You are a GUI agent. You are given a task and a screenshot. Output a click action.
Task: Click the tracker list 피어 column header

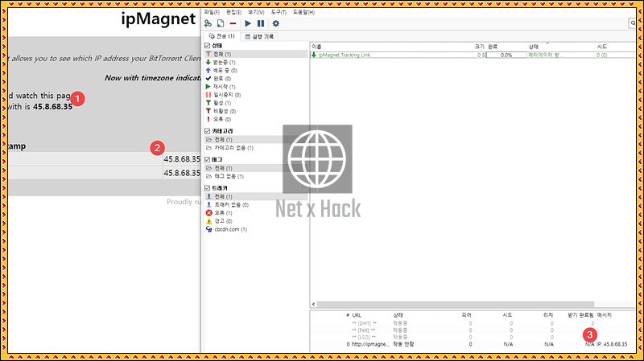tap(466, 315)
